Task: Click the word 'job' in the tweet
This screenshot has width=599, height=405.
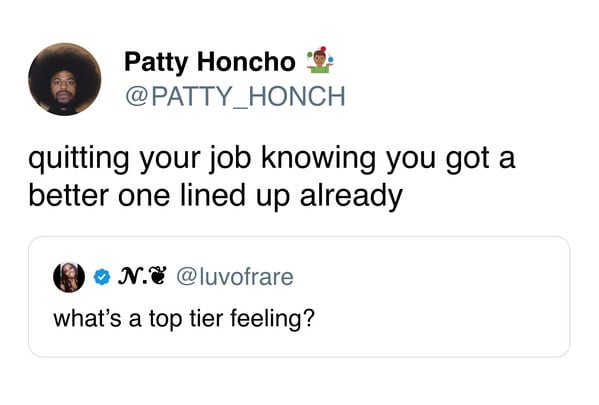Action: 230,160
